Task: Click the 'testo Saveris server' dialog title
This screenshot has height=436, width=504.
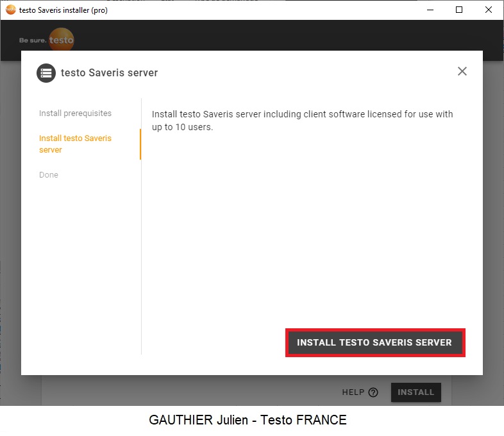Action: click(109, 72)
